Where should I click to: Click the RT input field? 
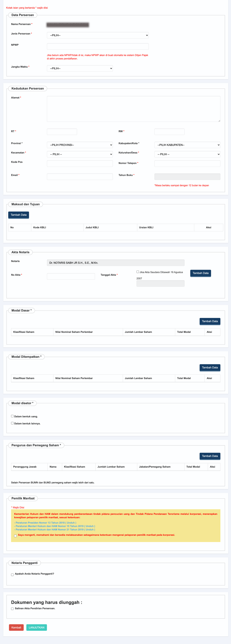coord(62,132)
